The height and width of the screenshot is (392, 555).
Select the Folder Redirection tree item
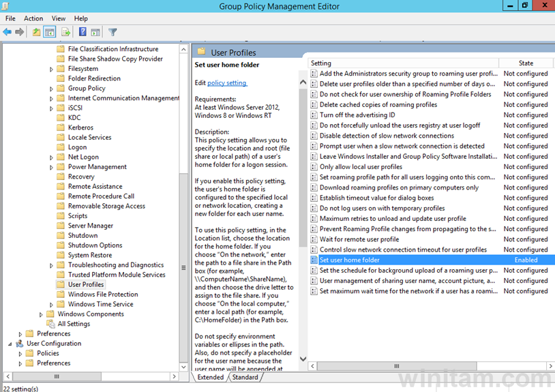(94, 78)
